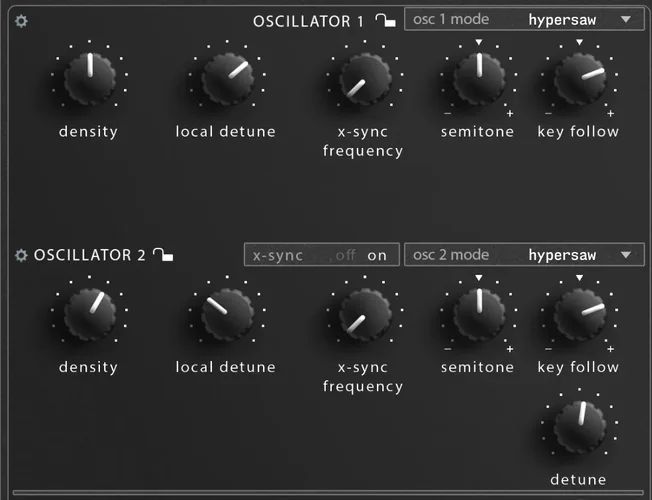Image resolution: width=652 pixels, height=500 pixels.
Task: Set x-sync to on
Action: click(x=377, y=255)
